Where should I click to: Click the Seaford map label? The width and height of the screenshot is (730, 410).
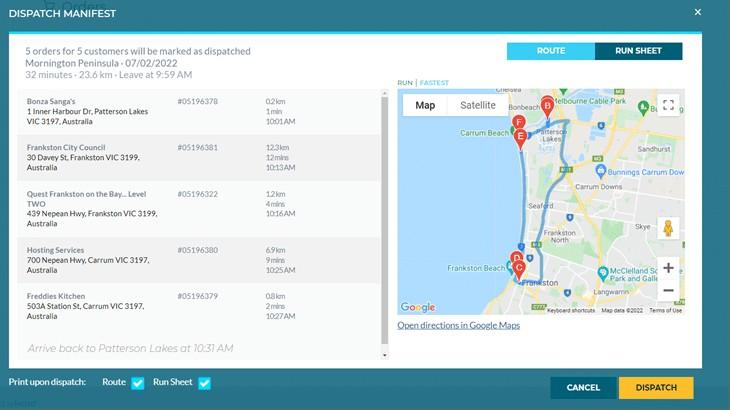[541, 206]
